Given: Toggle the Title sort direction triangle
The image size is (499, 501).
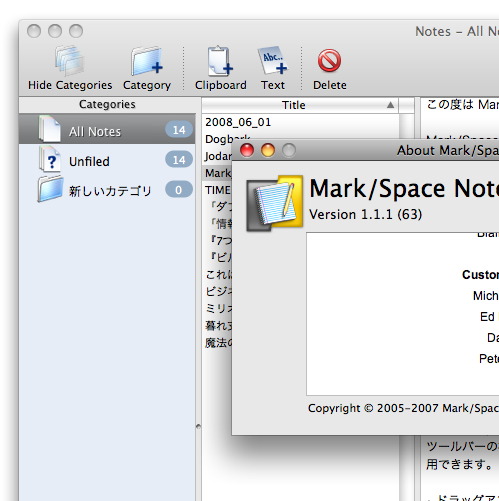Looking at the screenshot, I should click(390, 105).
